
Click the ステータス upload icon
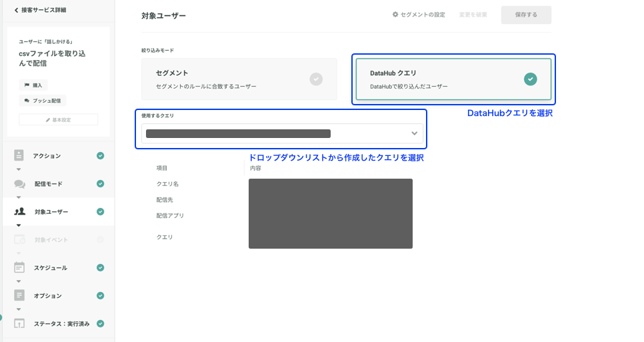19,323
